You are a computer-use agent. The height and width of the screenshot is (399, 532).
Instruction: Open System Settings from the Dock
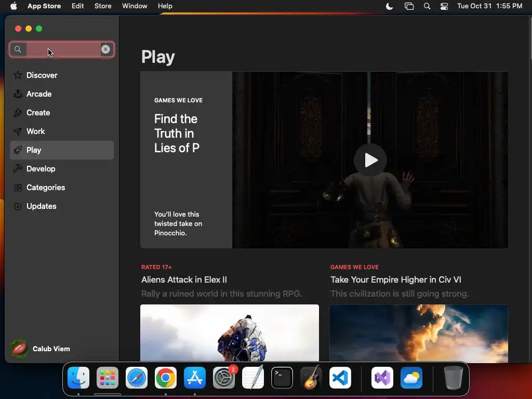(224, 378)
